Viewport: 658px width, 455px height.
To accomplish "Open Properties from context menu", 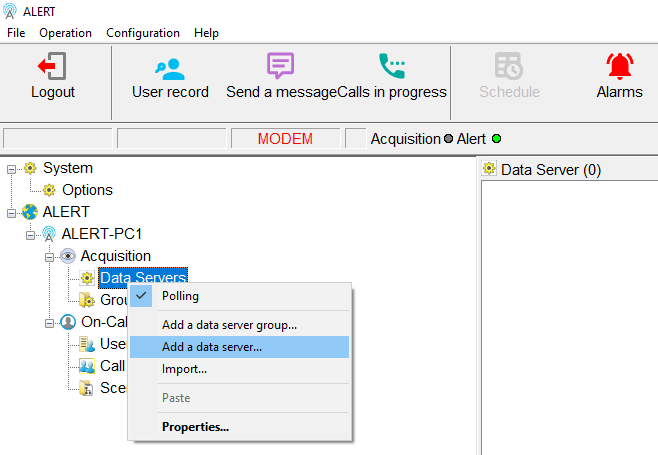I will [195, 427].
